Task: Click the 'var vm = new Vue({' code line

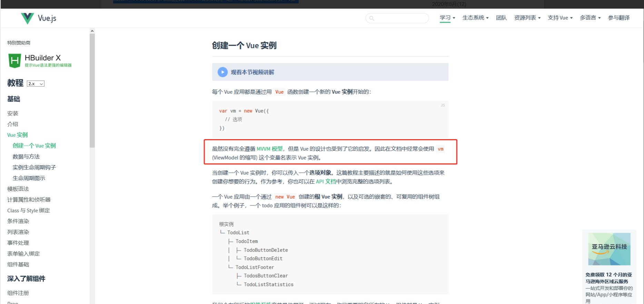Action: point(244,111)
